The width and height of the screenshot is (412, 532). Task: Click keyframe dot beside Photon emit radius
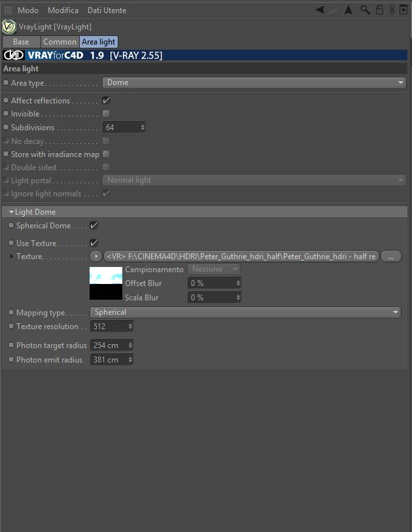coord(11,359)
